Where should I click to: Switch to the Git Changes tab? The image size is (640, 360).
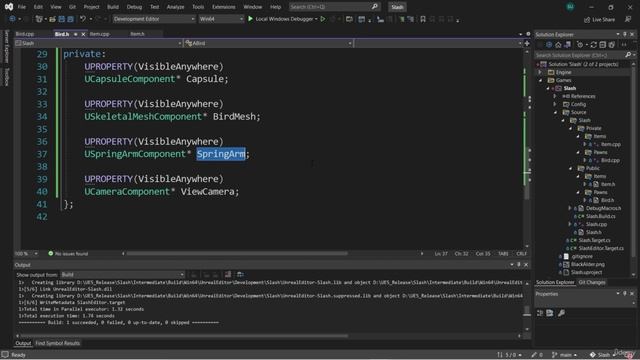click(x=592, y=282)
